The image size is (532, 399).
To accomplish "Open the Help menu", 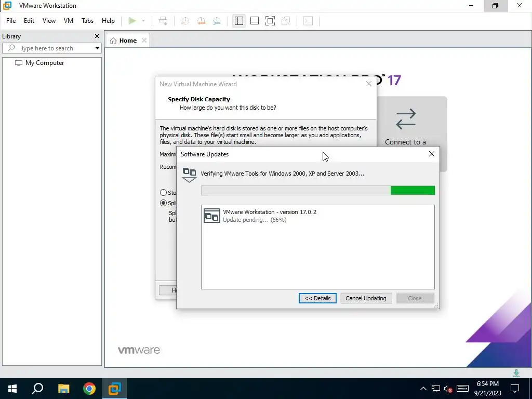I will [108, 21].
